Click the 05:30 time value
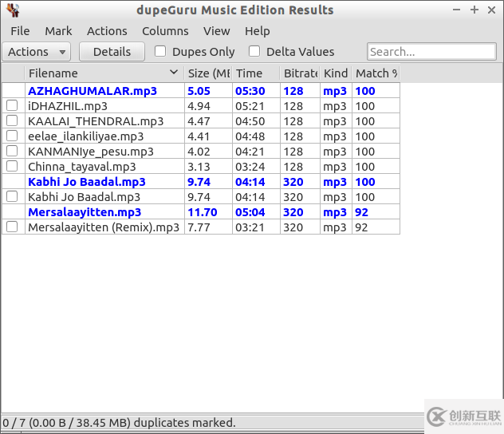504x434 pixels. [250, 91]
